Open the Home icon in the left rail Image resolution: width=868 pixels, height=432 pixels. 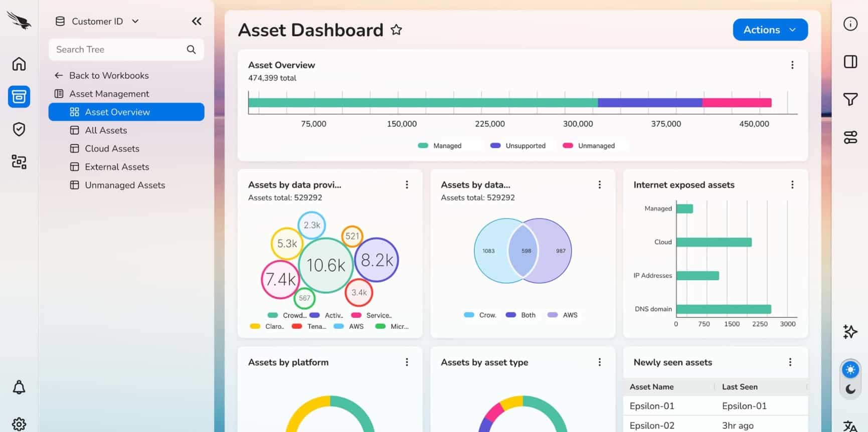tap(19, 64)
